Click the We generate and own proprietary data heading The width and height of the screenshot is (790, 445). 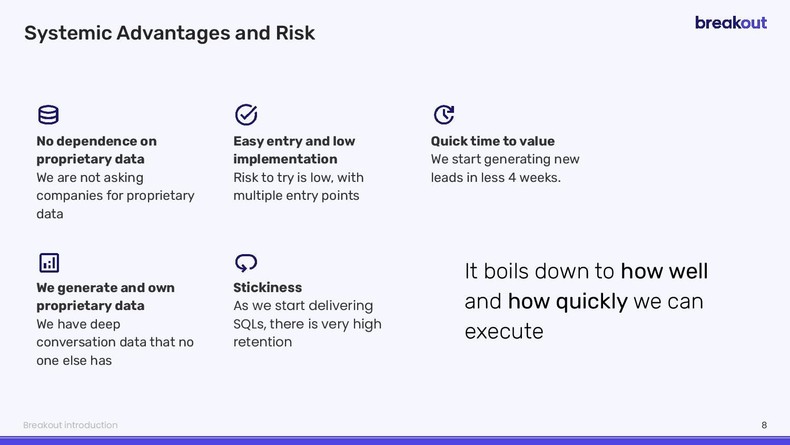pos(105,296)
